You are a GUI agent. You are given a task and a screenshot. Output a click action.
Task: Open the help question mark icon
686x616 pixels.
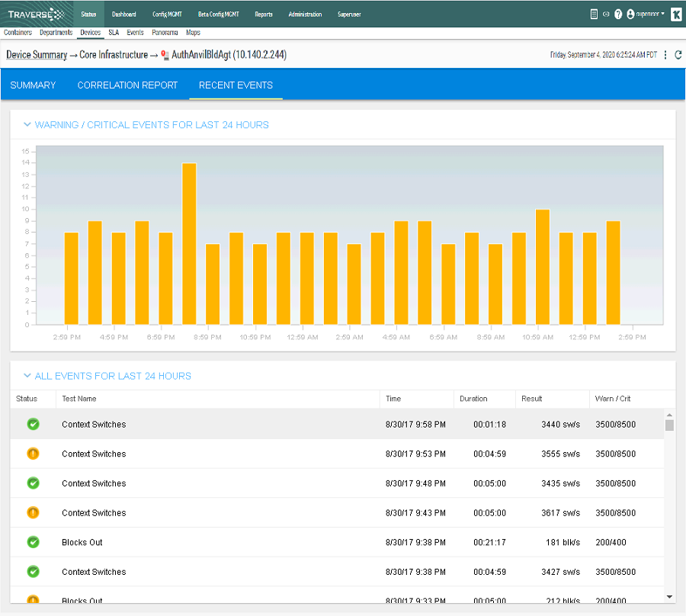(x=618, y=14)
